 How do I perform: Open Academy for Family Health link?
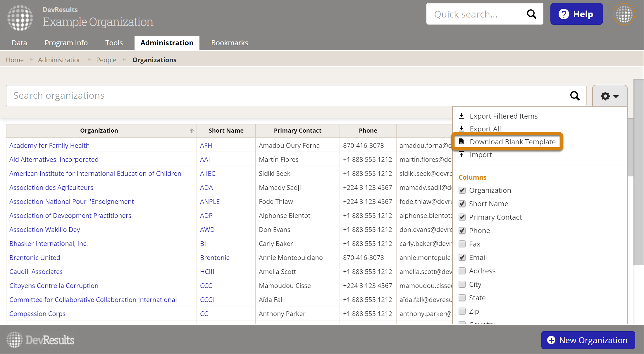click(x=49, y=145)
